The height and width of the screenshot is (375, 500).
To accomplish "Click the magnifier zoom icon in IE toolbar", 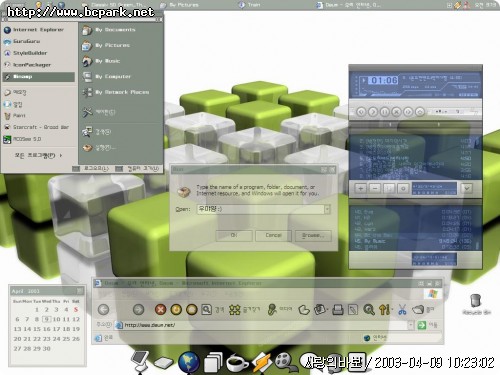I will [x=369, y=310].
